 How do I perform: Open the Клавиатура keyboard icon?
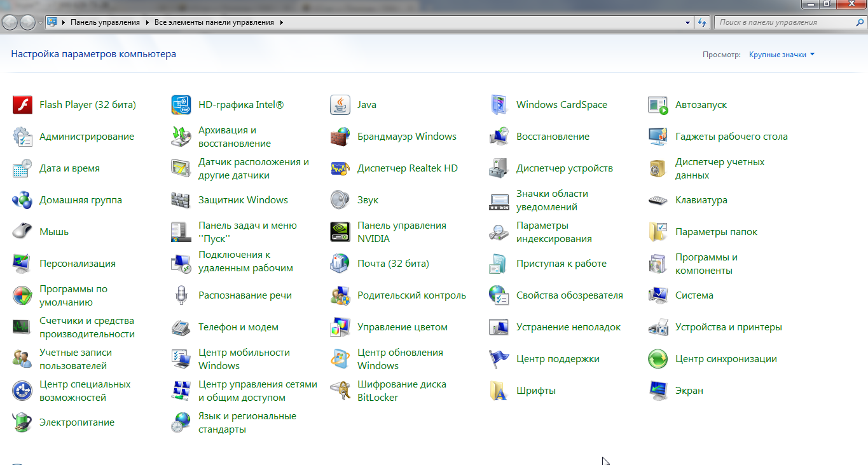[658, 200]
